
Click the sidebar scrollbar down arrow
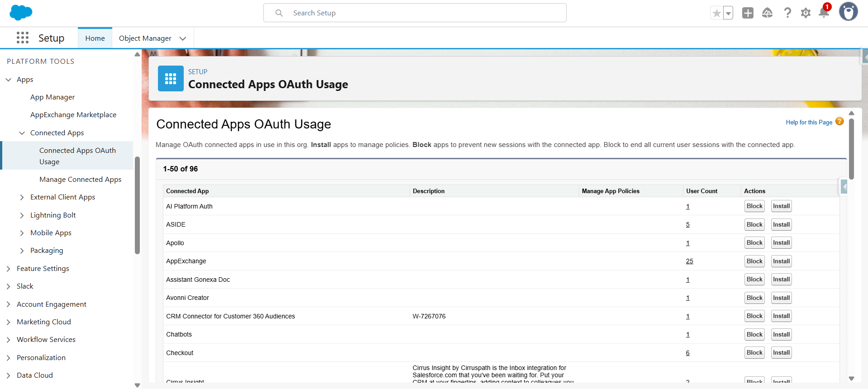pos(137,385)
